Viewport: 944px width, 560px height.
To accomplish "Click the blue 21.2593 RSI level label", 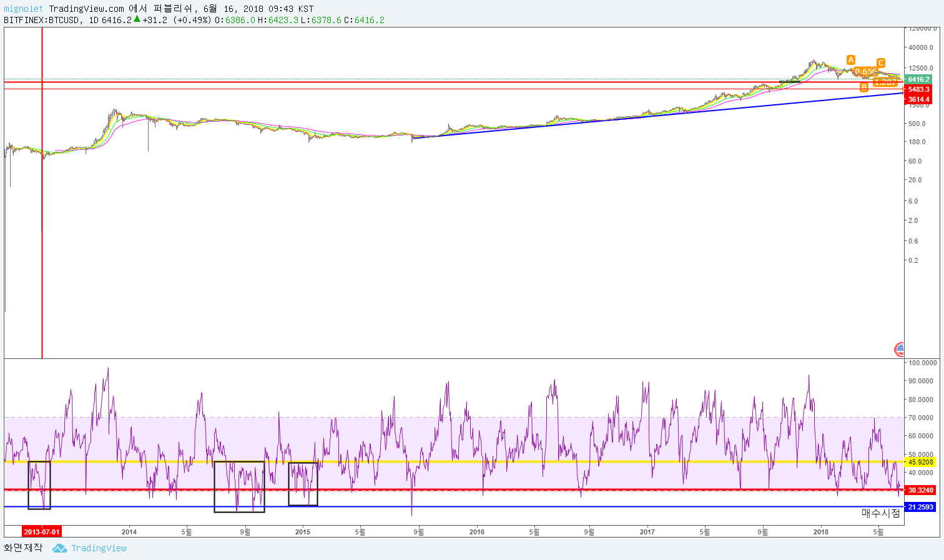I will coord(920,507).
